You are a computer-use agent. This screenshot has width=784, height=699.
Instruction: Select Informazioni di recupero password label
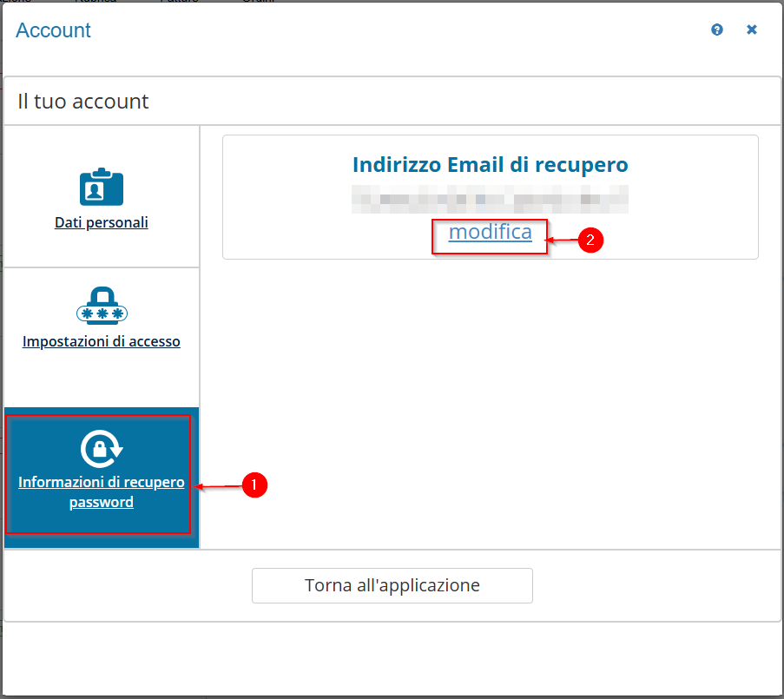click(102, 491)
